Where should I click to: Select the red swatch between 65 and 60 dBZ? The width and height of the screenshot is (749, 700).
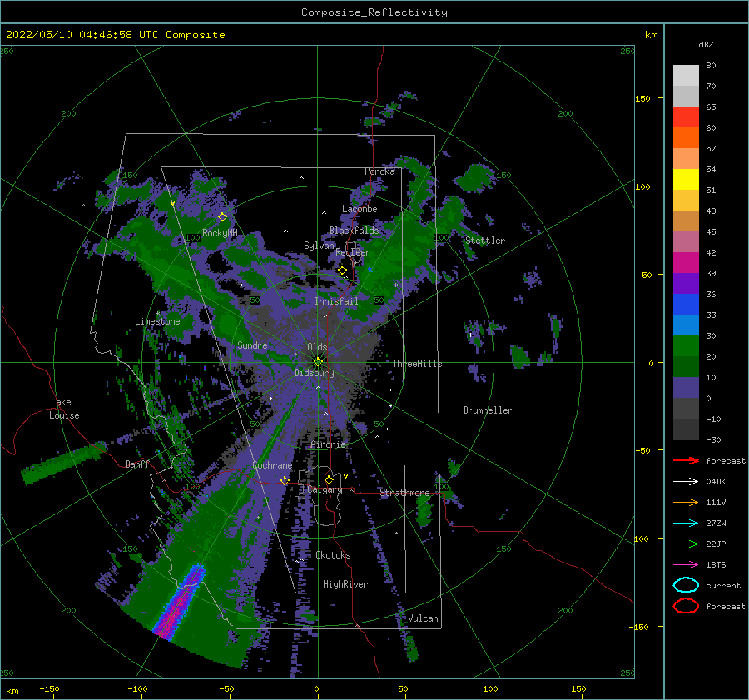686,117
